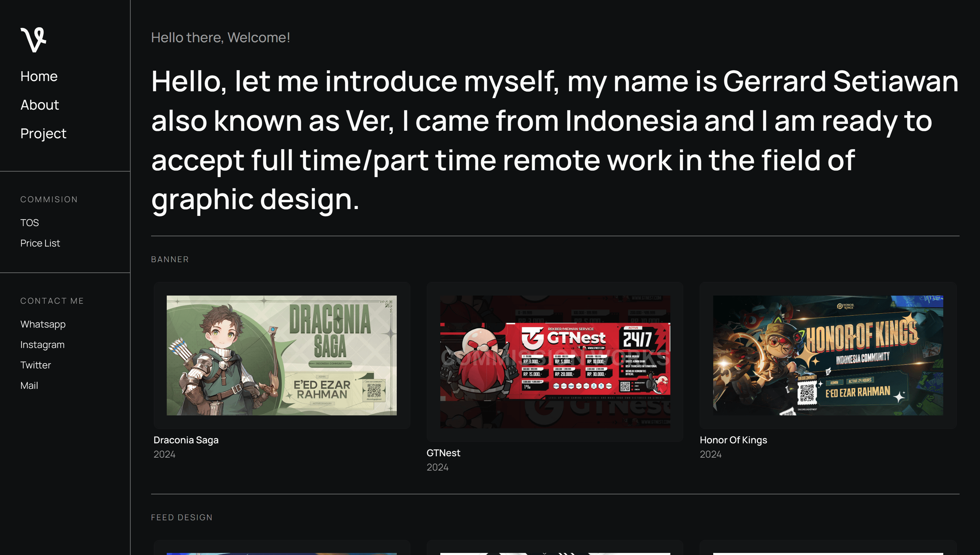980x555 pixels.
Task: Select the BANNER section heading
Action: click(x=170, y=259)
